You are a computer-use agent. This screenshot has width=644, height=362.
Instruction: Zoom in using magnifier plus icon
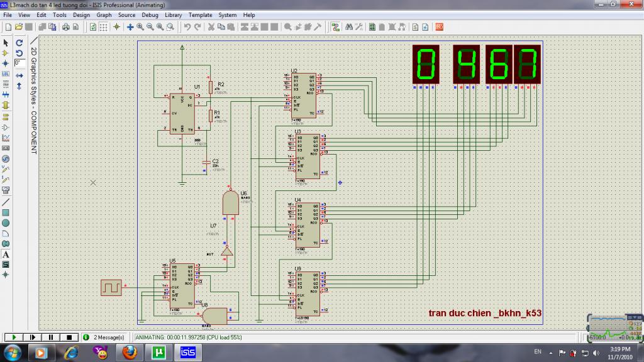(140, 27)
